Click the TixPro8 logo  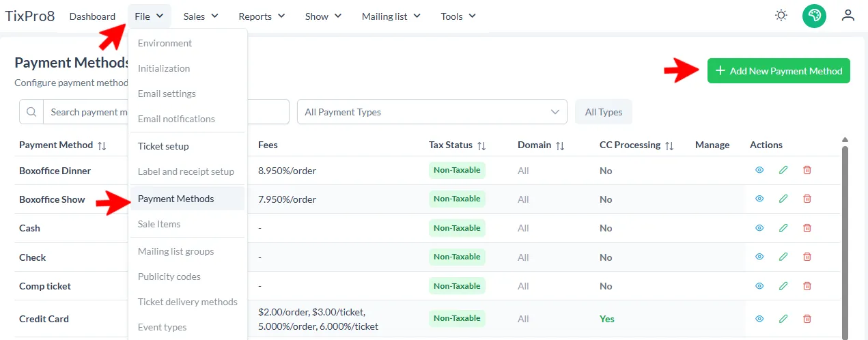coord(30,16)
